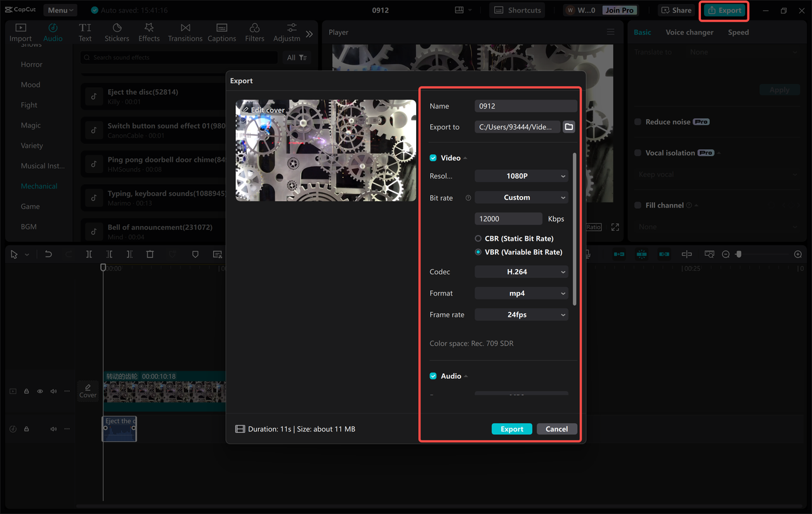Cancel the export dialog

[556, 428]
